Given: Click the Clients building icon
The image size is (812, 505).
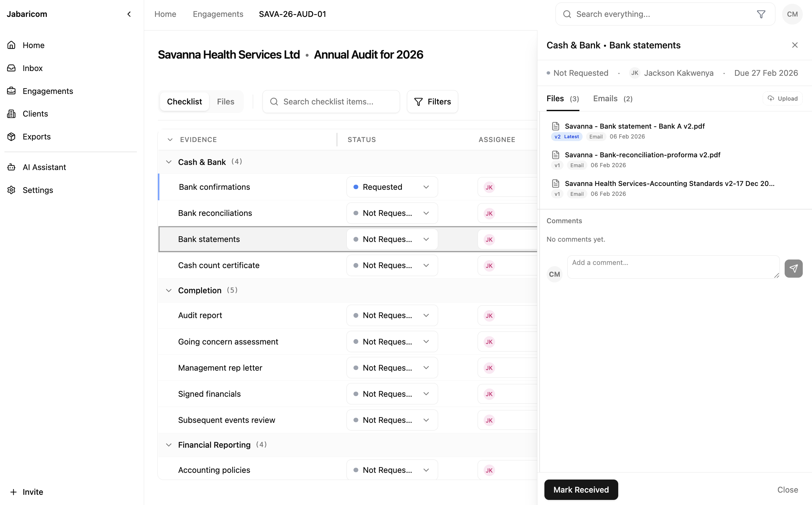Looking at the screenshot, I should 11,114.
